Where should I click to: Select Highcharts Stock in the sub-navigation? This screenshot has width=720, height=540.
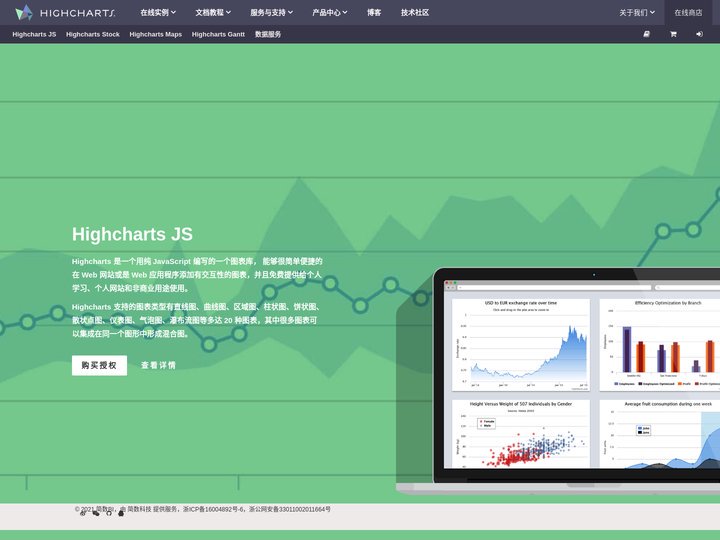[93, 34]
